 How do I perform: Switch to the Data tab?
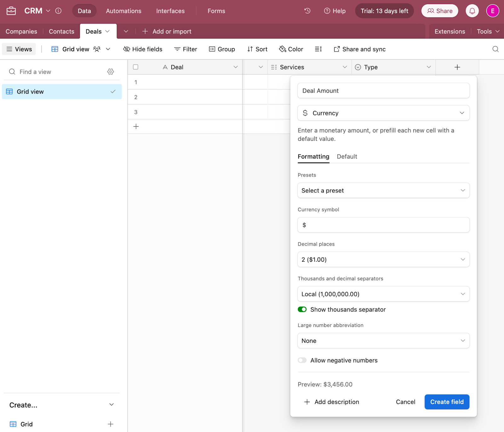point(84,11)
